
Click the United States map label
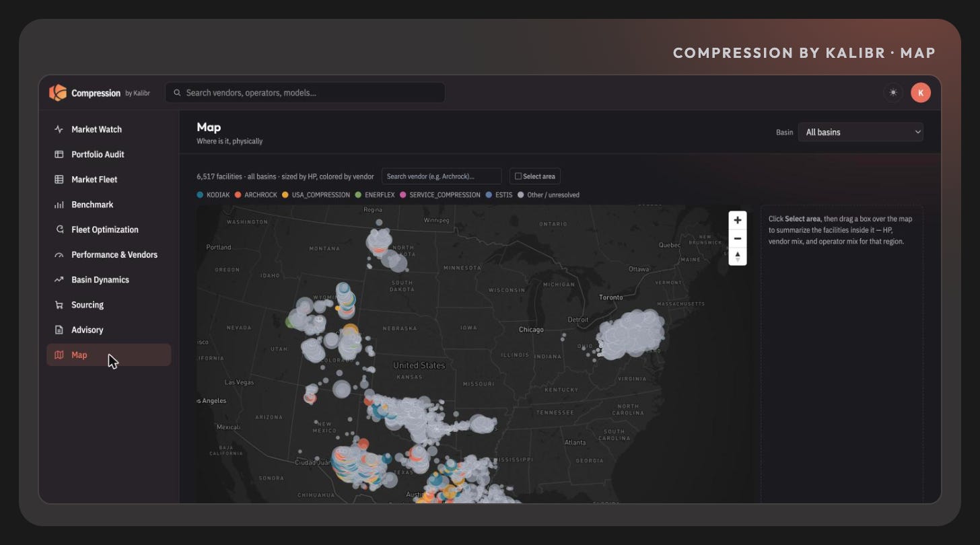coord(419,365)
